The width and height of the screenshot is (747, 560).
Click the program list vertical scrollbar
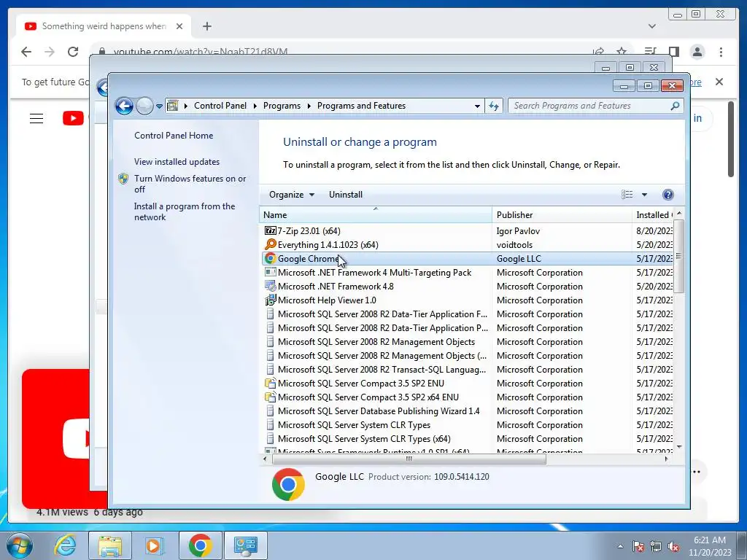(679, 256)
